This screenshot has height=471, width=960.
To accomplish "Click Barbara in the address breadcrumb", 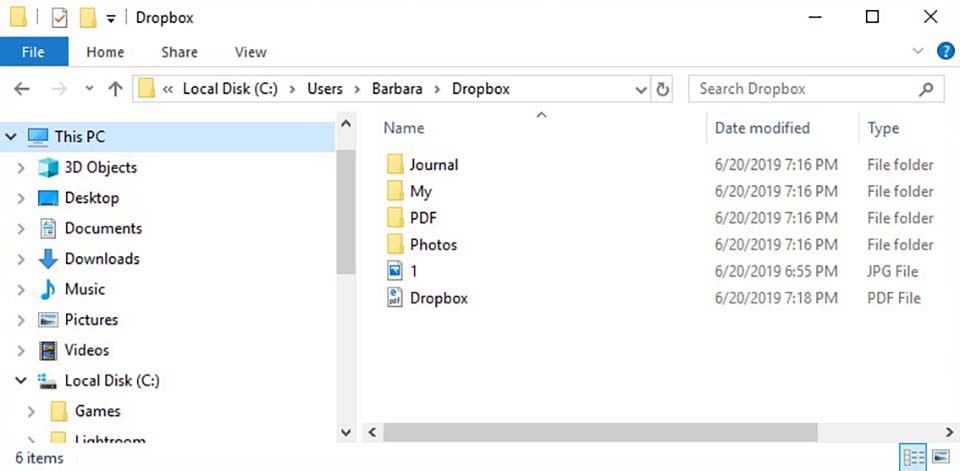I will (398, 89).
